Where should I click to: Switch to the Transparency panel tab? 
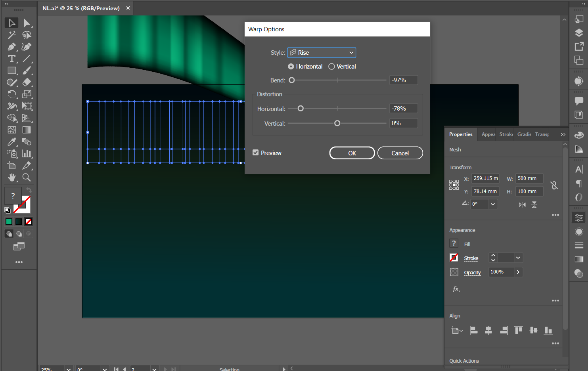[x=542, y=134]
